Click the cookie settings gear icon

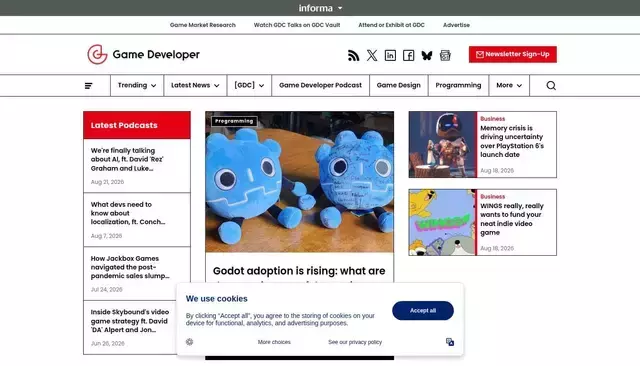point(189,342)
